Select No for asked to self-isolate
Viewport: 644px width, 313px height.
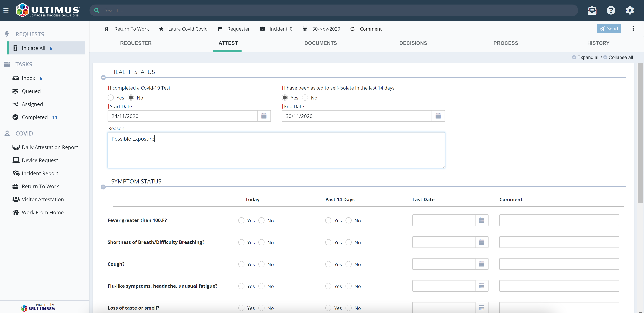(x=305, y=98)
